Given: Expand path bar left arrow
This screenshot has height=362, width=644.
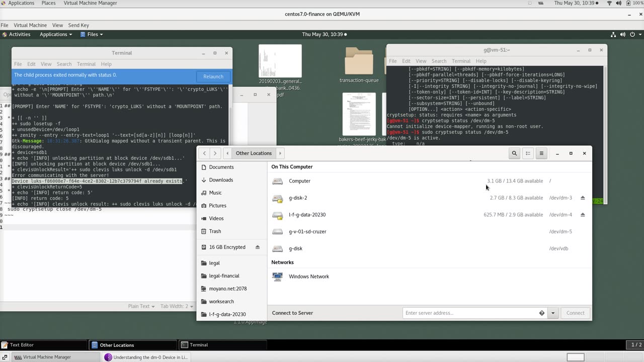Looking at the screenshot, I should tap(227, 153).
